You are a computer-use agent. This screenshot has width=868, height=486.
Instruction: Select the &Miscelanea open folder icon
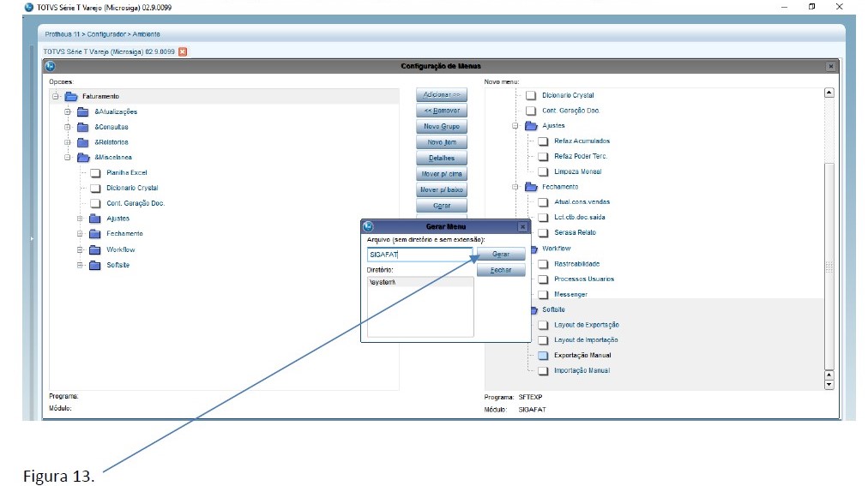tap(83, 158)
